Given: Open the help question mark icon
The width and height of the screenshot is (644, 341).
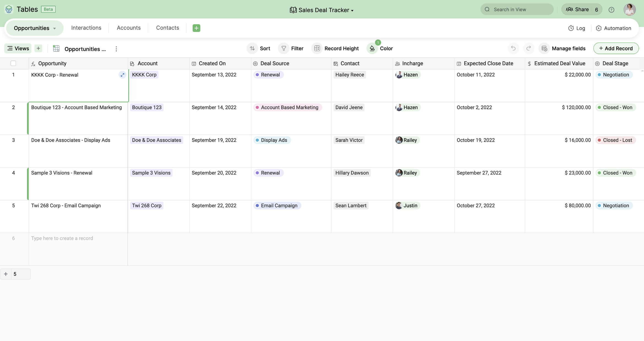Looking at the screenshot, I should point(611,10).
